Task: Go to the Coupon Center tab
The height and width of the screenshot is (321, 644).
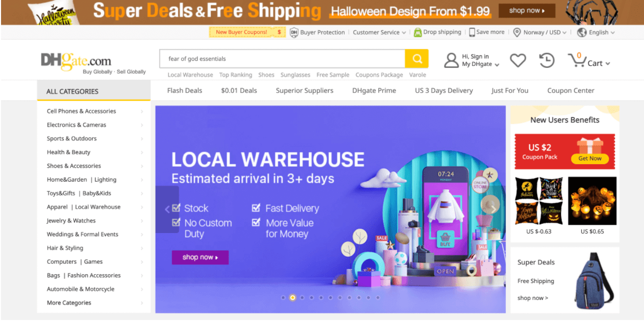Action: click(570, 91)
